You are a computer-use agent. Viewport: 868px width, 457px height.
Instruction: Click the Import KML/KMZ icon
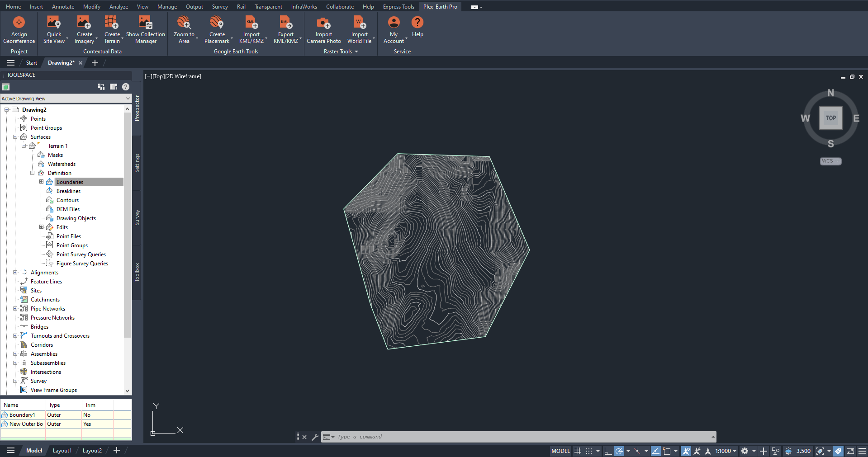coord(251,23)
